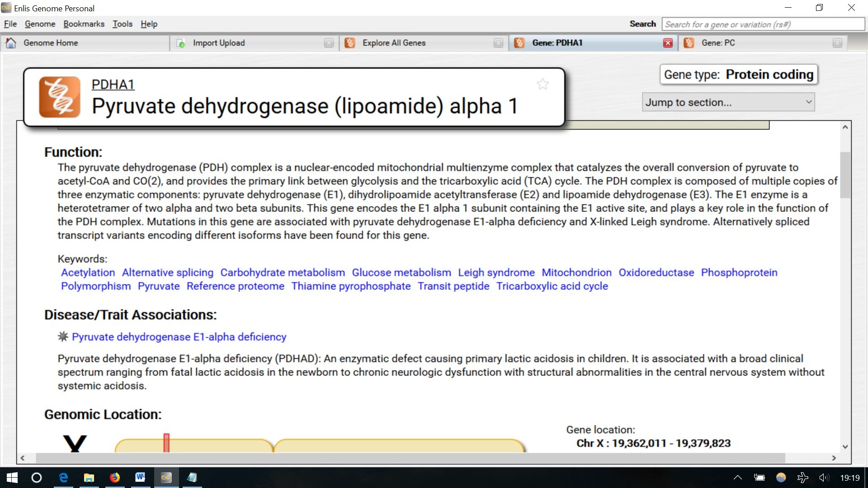The image size is (868, 488).
Task: Open the Bookmarks menu
Action: point(84,24)
